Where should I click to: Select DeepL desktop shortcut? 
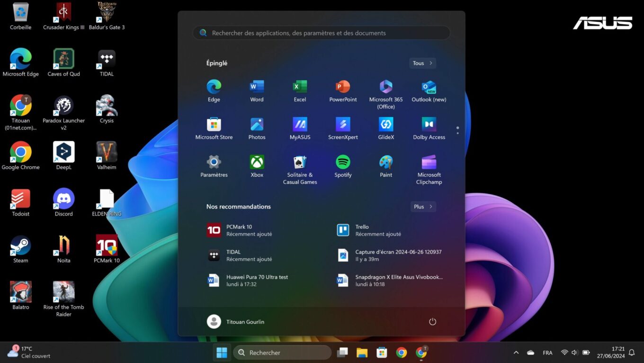point(64,156)
